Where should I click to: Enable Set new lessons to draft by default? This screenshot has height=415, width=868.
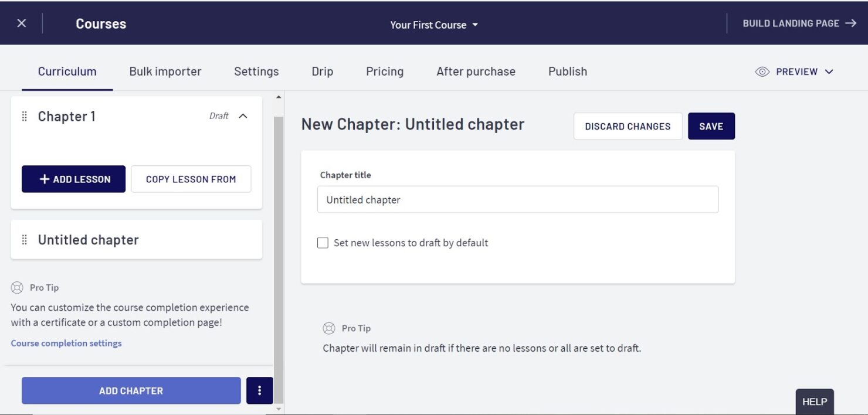(323, 243)
